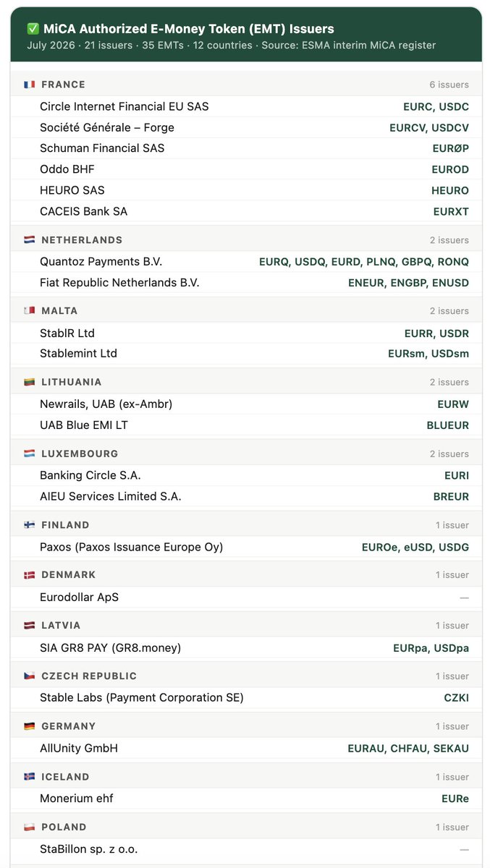
Task: Select Paxos (Paxos Issuance Europe Oy)
Action: 131,547
